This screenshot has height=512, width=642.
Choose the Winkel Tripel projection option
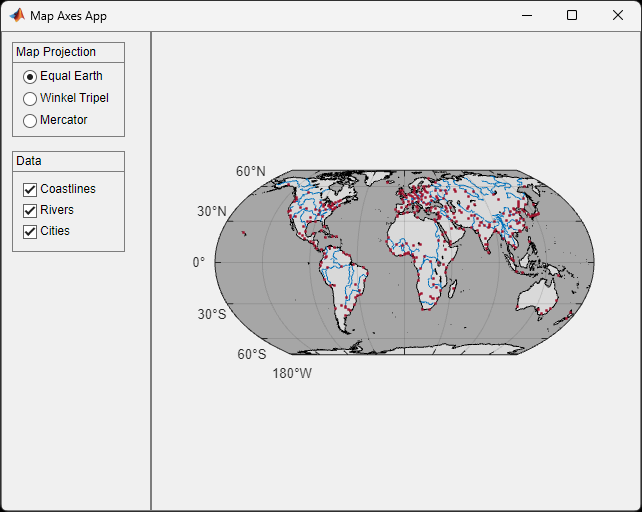pos(30,98)
